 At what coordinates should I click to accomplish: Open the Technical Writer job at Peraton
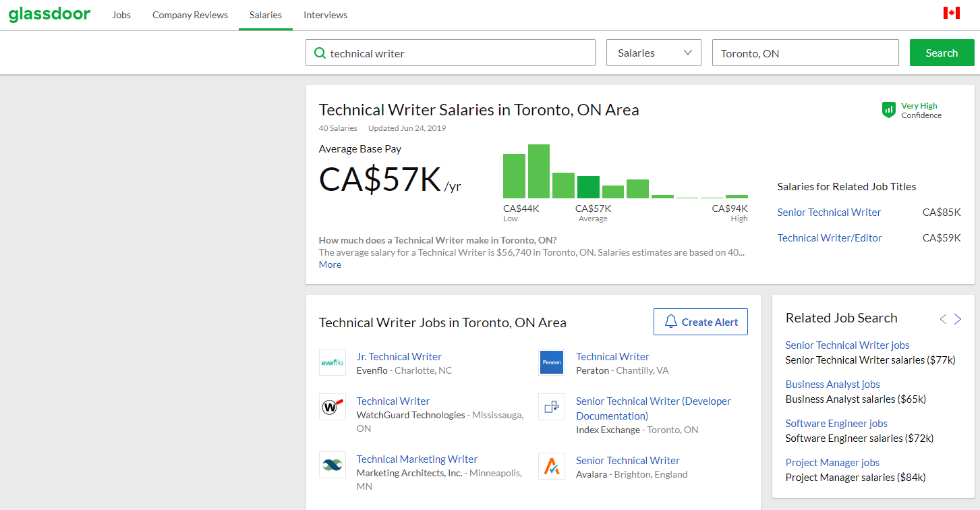[612, 356]
